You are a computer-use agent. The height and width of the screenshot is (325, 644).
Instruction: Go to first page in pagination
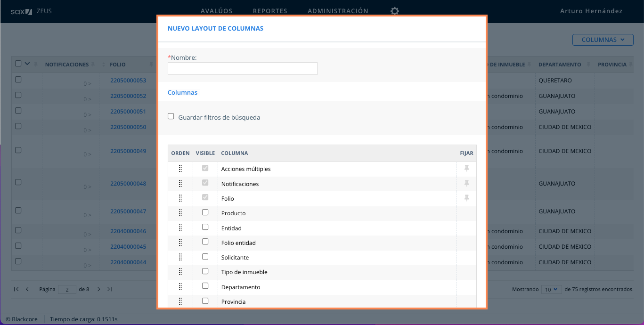pos(16,289)
